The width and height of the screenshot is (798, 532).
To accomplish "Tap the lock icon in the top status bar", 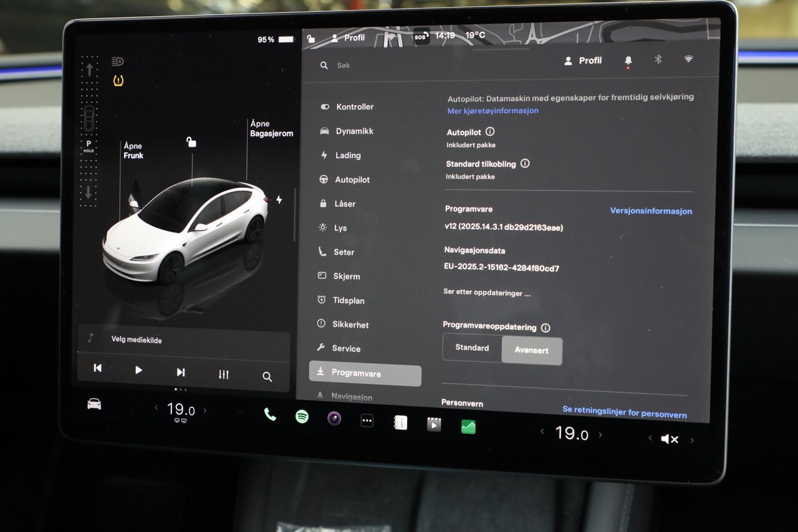I will tap(311, 39).
